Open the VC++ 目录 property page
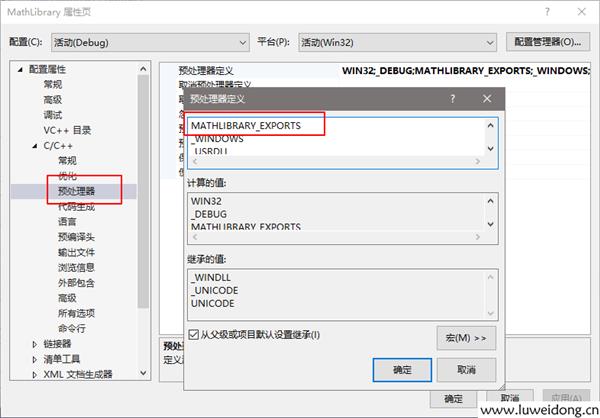The width and height of the screenshot is (600, 418). [x=67, y=130]
